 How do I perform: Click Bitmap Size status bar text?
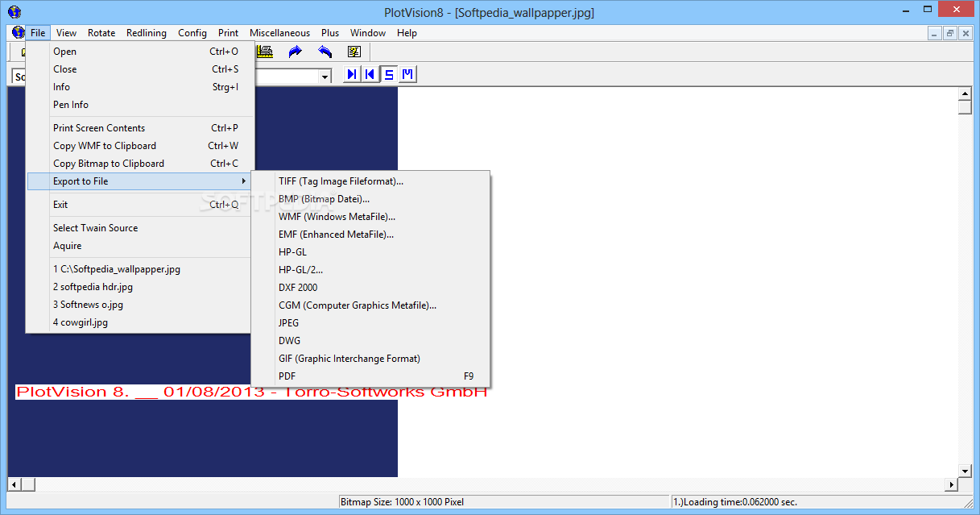402,502
